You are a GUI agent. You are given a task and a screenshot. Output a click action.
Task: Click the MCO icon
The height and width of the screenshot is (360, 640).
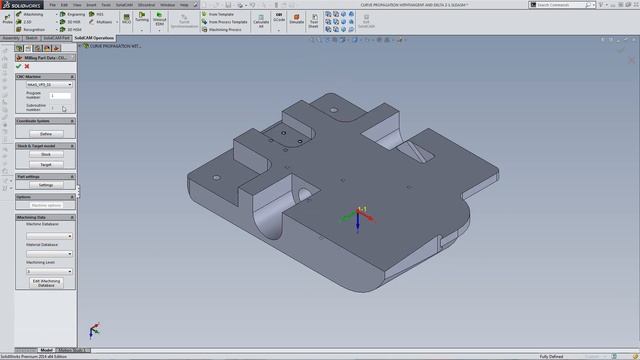point(127,19)
